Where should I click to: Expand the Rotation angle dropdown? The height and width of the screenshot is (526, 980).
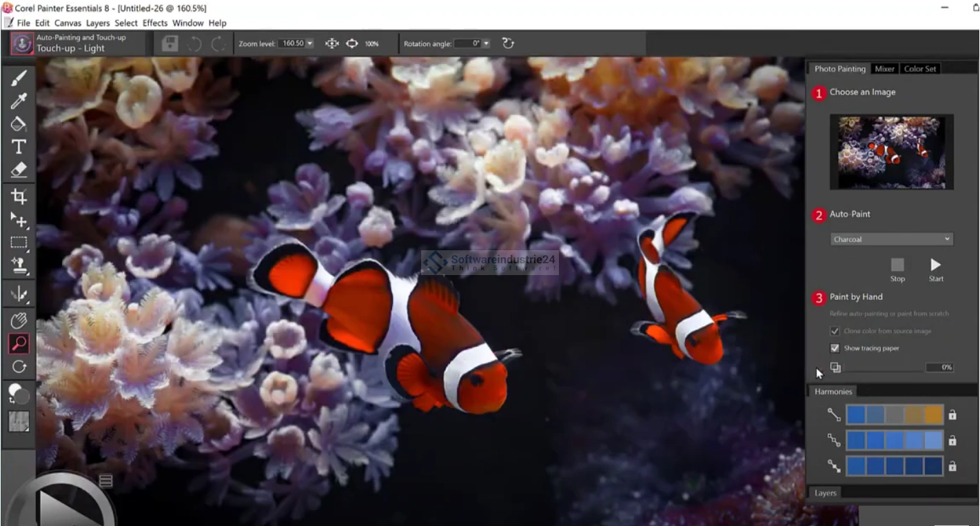486,43
